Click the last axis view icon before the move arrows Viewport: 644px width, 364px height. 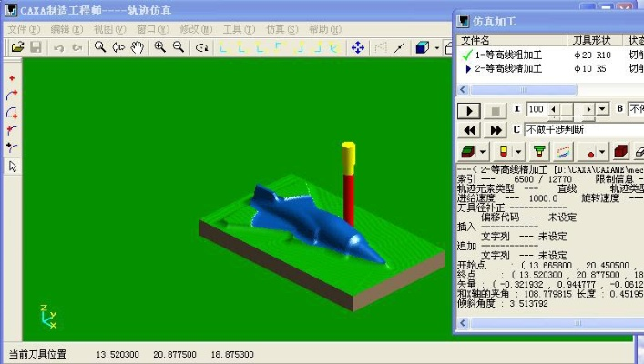click(x=334, y=48)
